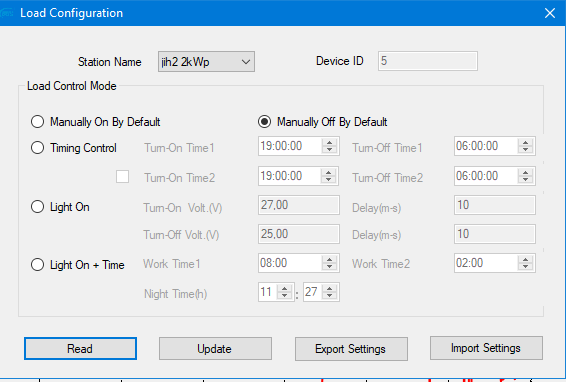Viewport: 566px width, 382px height.
Task: Increase Work Time2 with up arrow
Action: 526,259
